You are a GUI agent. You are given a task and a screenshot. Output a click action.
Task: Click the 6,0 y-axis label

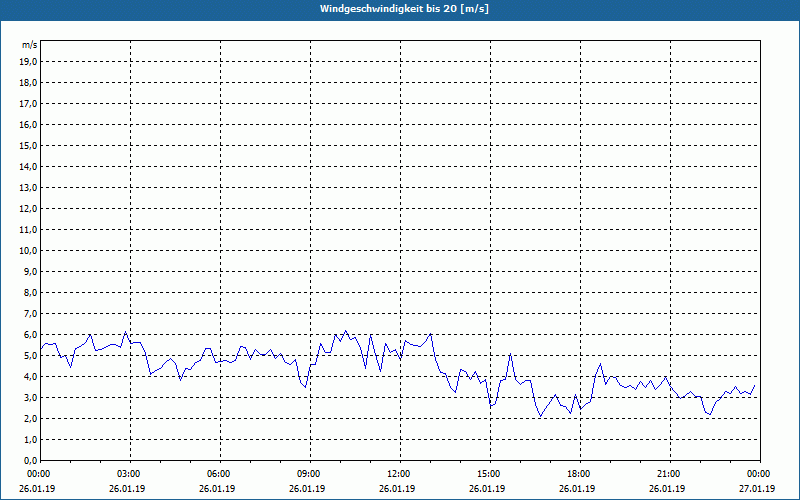pos(30,335)
